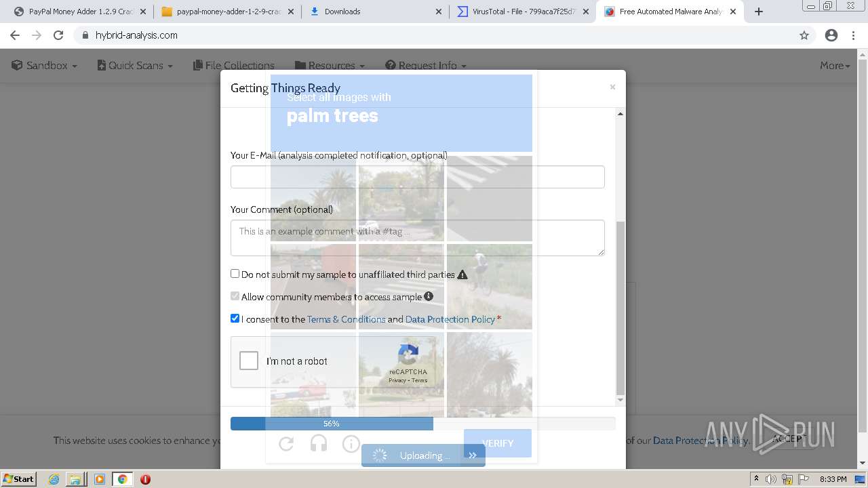Select the bottom-right palm tree captcha tile

490,375
